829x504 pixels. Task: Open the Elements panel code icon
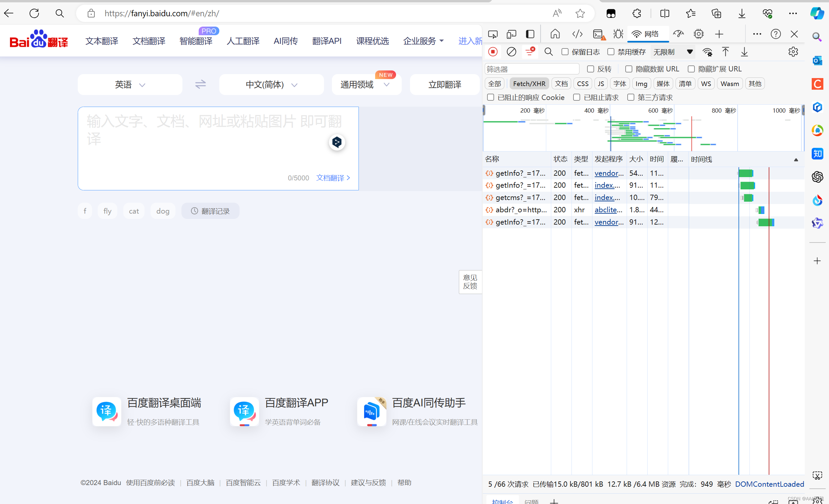[x=577, y=34]
